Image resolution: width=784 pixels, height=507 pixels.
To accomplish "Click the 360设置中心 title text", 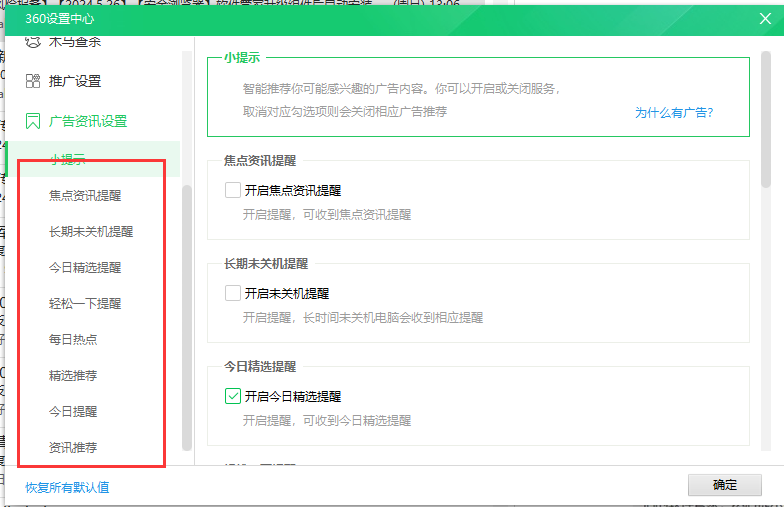I will pos(60,19).
